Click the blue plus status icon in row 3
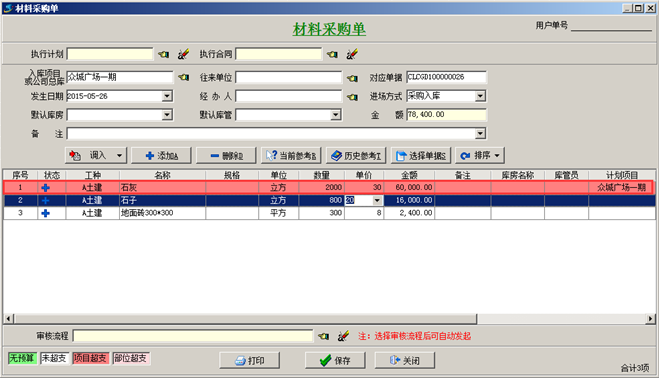Viewport: 659px width, 381px height. pos(45,213)
